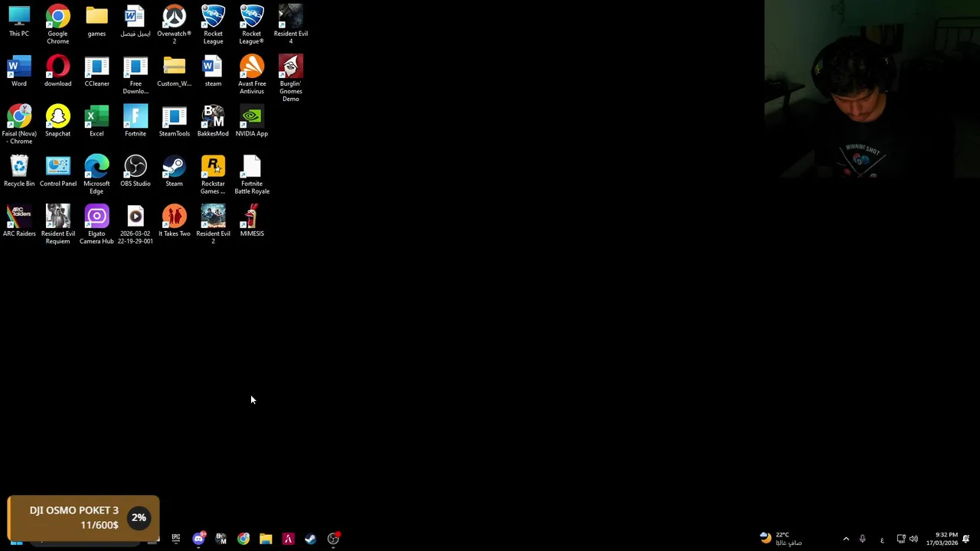Launch Snapchat from the desktop
980x551 pixels.
coord(57,121)
